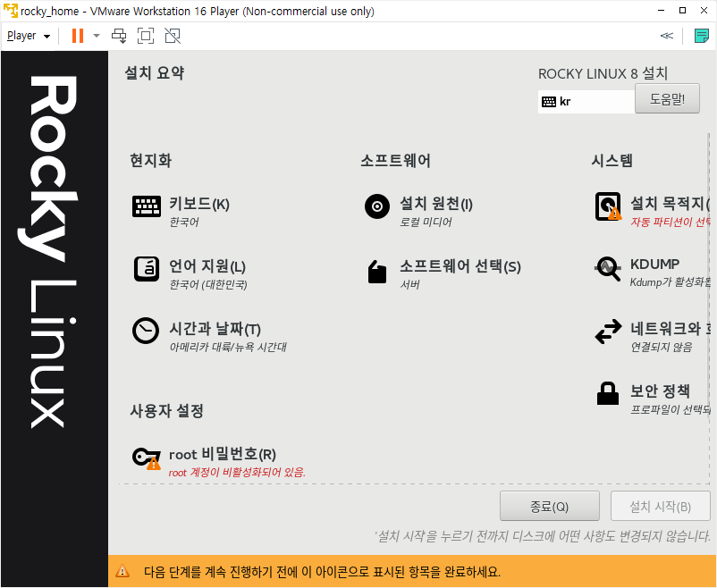The image size is (717, 588).
Task: Click the 소프트웨어 선택(S) label
Action: point(460,266)
